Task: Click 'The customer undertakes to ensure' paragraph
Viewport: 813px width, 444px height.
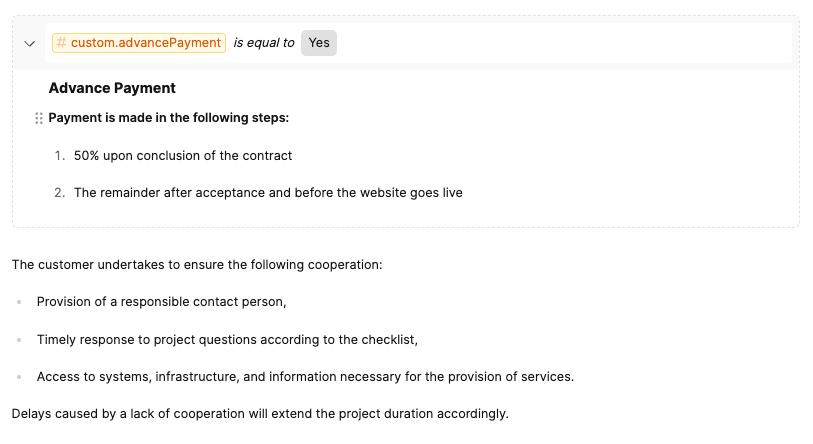Action: [x=197, y=265]
